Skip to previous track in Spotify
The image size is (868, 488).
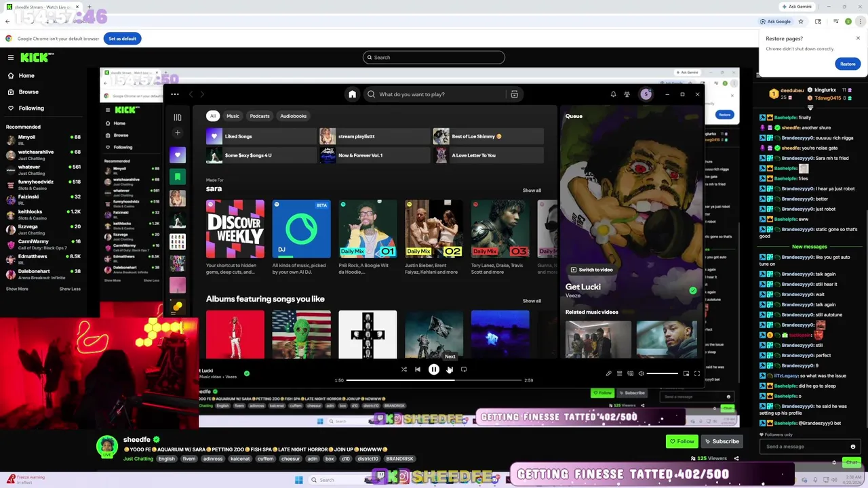[x=418, y=369]
